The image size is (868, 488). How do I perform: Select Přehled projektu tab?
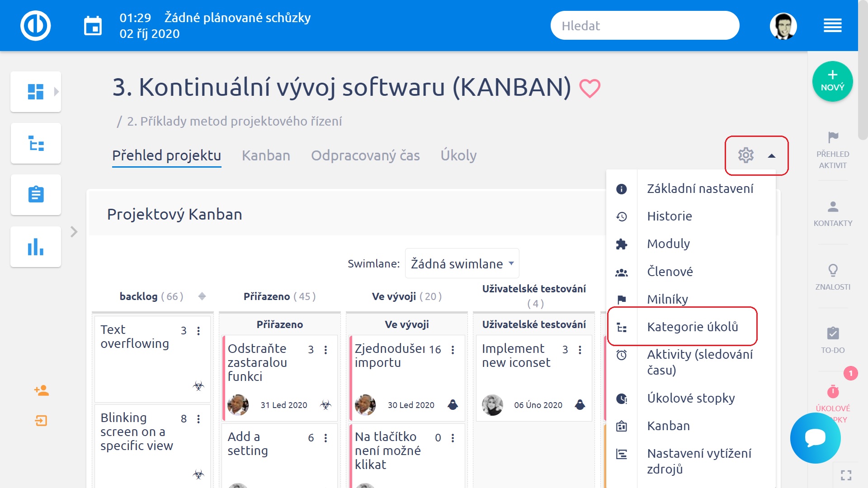[167, 155]
